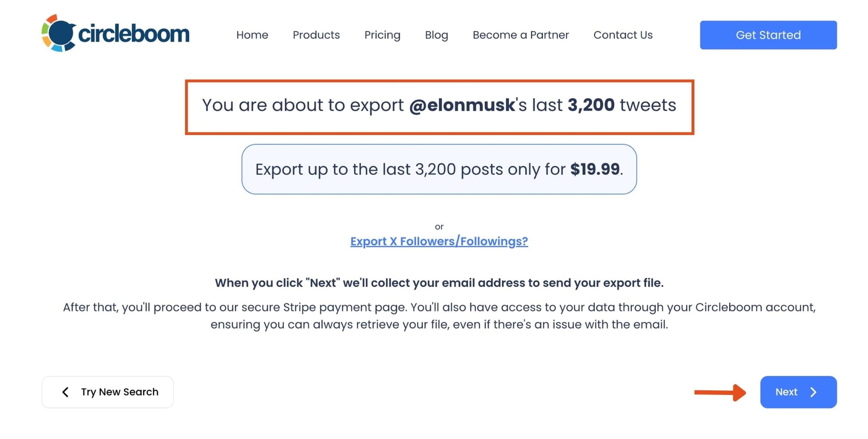Open the Blog link in navigation
This screenshot has width=868, height=439.
(x=436, y=35)
